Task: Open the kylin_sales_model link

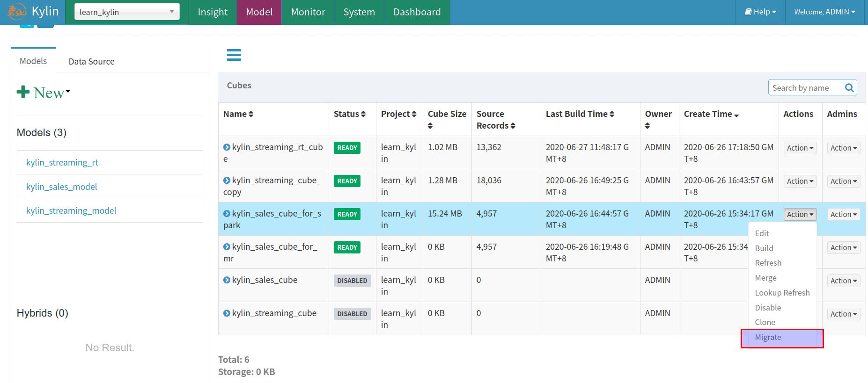Action: (62, 187)
